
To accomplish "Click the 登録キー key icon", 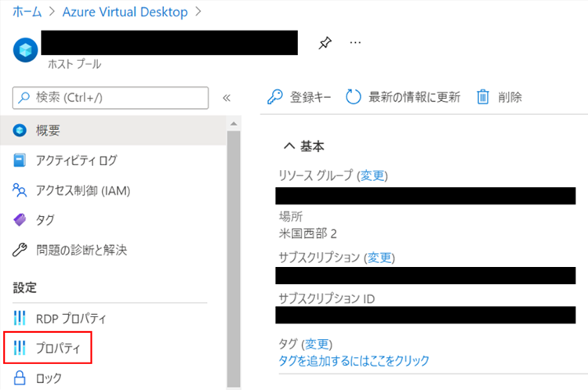I will tap(275, 97).
